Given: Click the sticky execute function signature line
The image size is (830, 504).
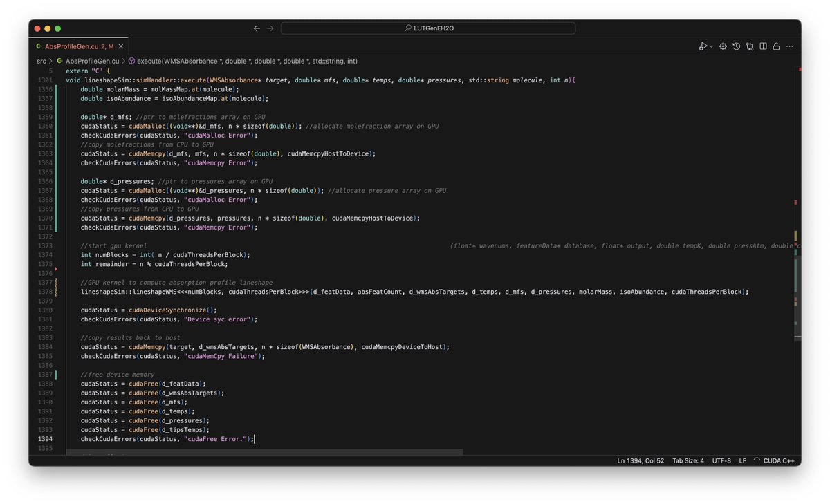Looking at the screenshot, I should (320, 80).
